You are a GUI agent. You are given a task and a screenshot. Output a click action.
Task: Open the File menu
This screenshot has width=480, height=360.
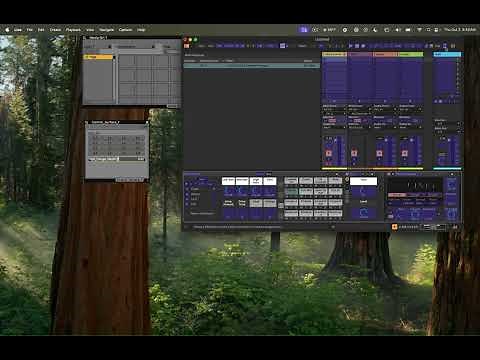(30, 30)
